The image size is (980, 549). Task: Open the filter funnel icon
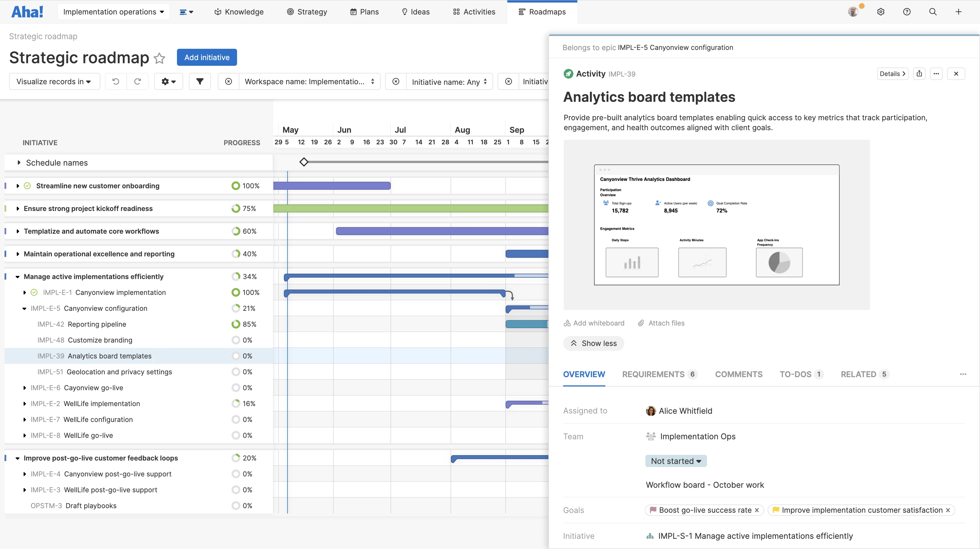pos(200,81)
